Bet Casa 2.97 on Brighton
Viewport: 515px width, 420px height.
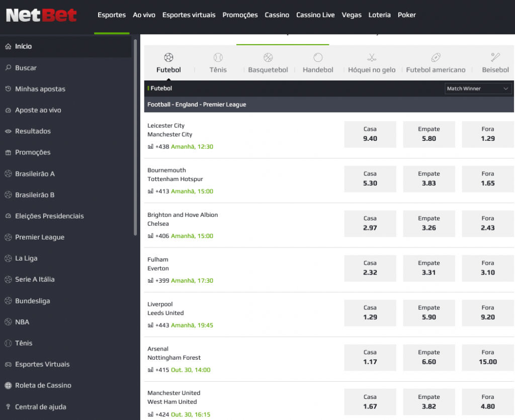pyautogui.click(x=370, y=224)
